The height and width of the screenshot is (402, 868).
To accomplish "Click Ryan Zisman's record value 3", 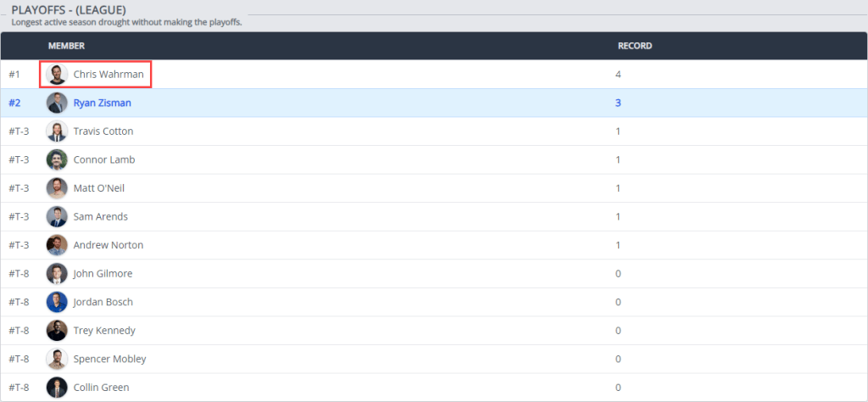I will [618, 103].
